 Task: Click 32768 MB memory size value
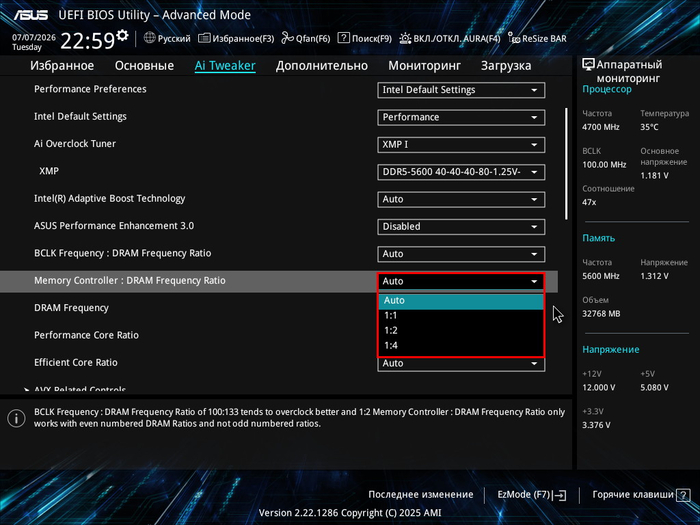(601, 314)
